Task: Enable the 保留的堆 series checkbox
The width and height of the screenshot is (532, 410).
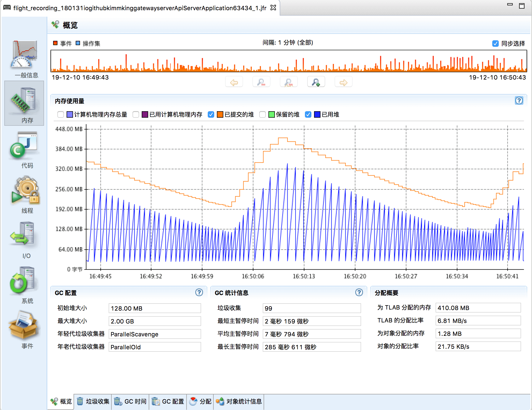Action: click(x=263, y=114)
